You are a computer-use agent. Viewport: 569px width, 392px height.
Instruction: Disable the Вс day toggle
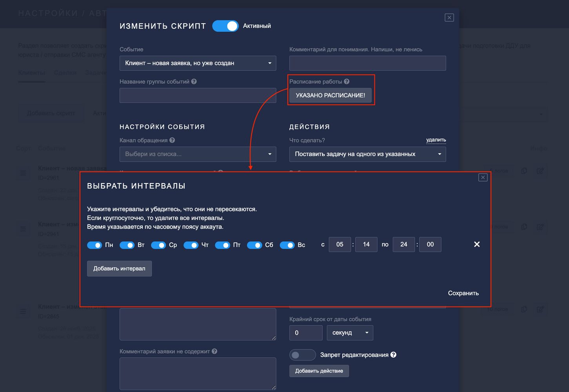(x=287, y=245)
